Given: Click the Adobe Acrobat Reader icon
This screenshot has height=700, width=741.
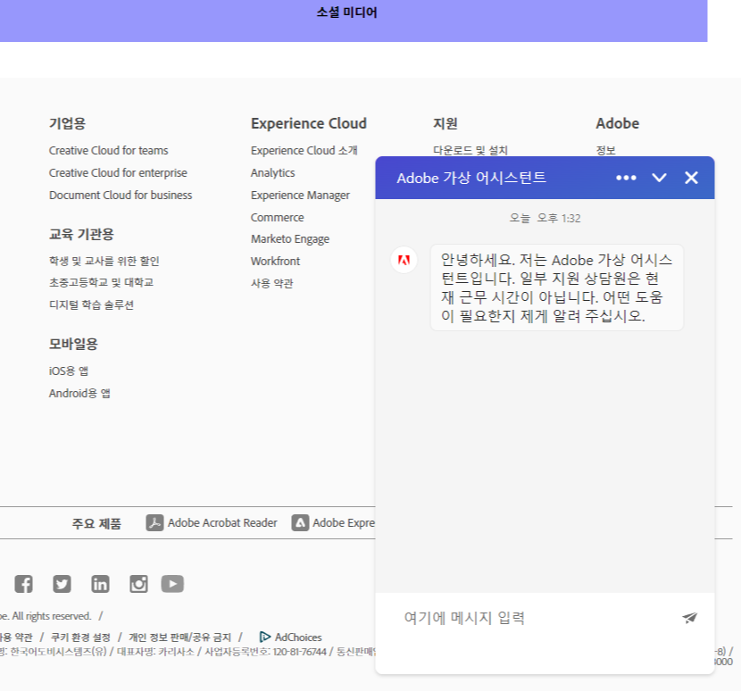Looking at the screenshot, I should point(154,522).
